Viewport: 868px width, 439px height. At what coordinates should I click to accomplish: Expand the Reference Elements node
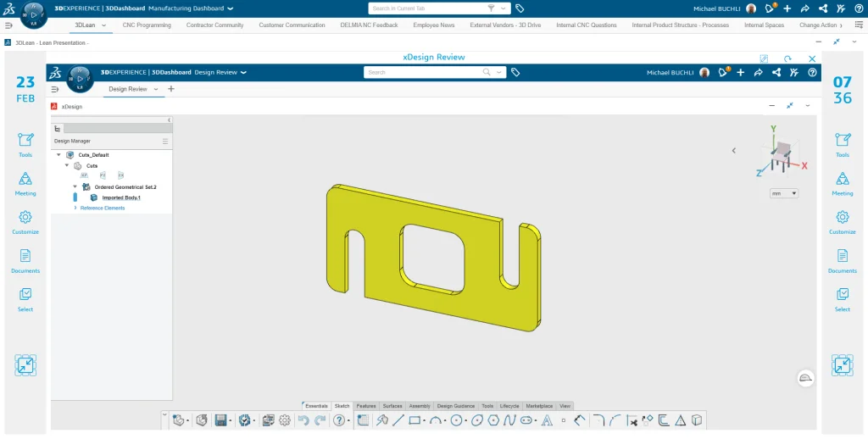[x=75, y=208]
